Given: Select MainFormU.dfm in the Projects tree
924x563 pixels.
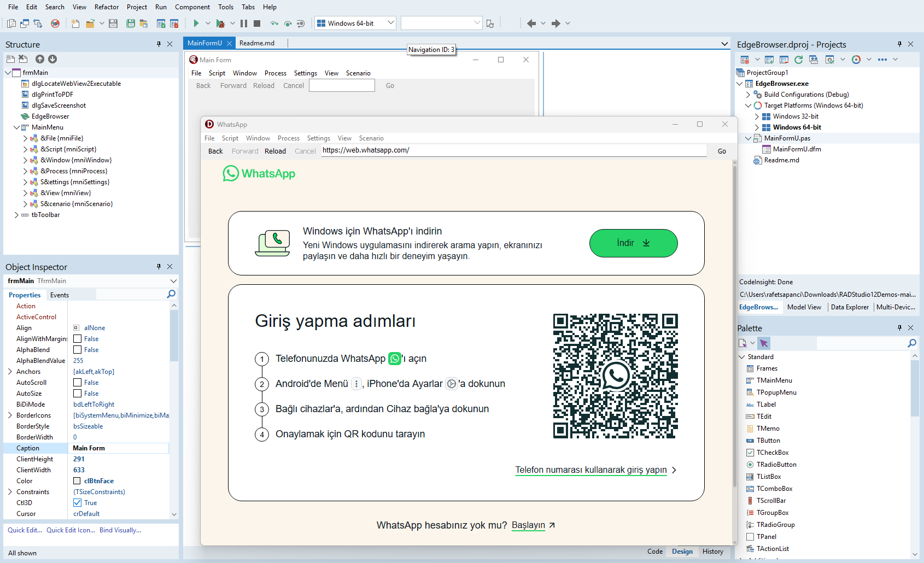Looking at the screenshot, I should pyautogui.click(x=797, y=149).
